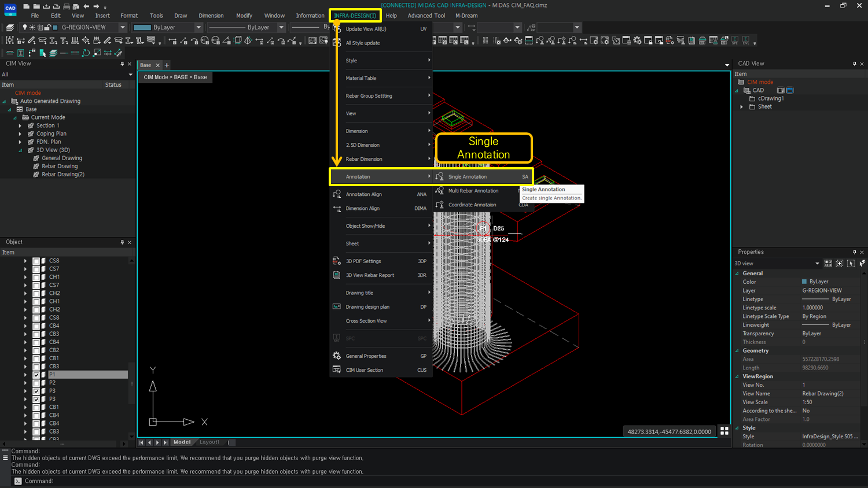
Task: Check the P2 object checkbox
Action: coord(36,382)
